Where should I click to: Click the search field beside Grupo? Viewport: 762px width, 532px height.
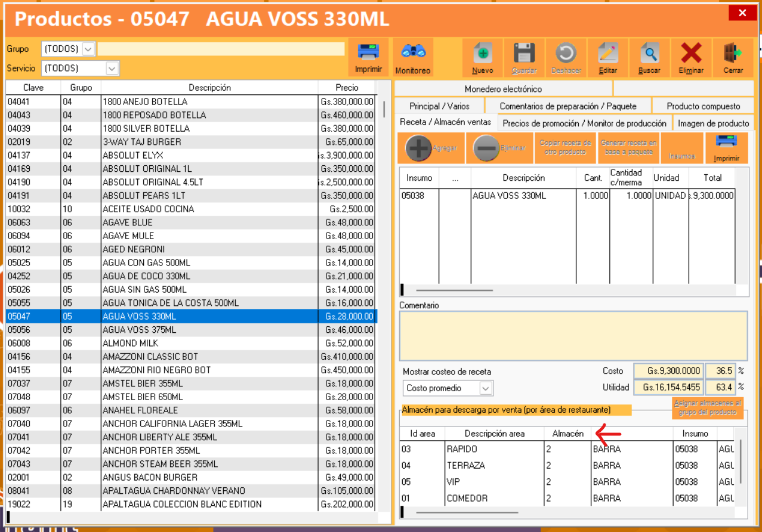tap(221, 49)
